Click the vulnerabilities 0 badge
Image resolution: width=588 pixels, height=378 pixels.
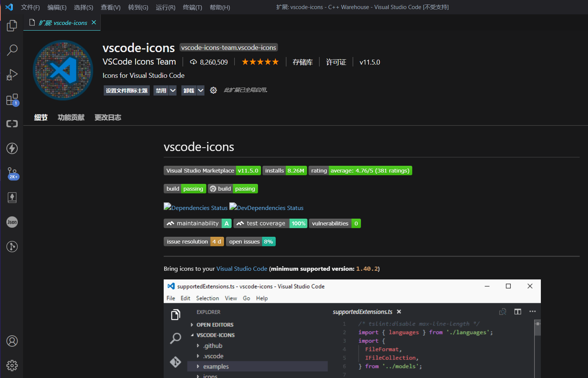point(335,224)
